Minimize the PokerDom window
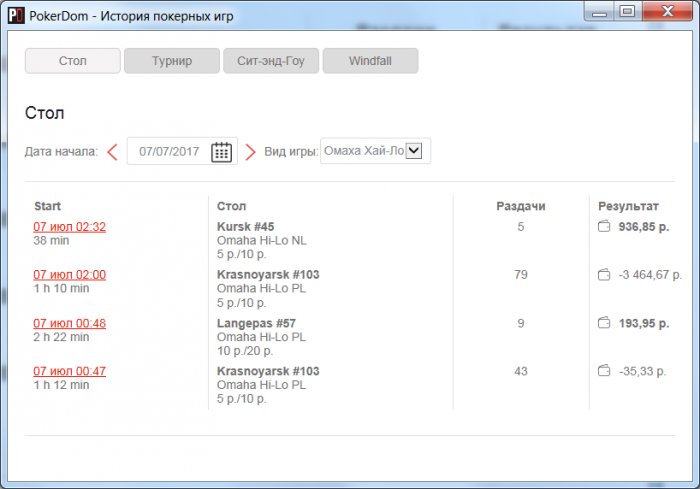Viewport: 700px width, 489px height. tap(599, 12)
